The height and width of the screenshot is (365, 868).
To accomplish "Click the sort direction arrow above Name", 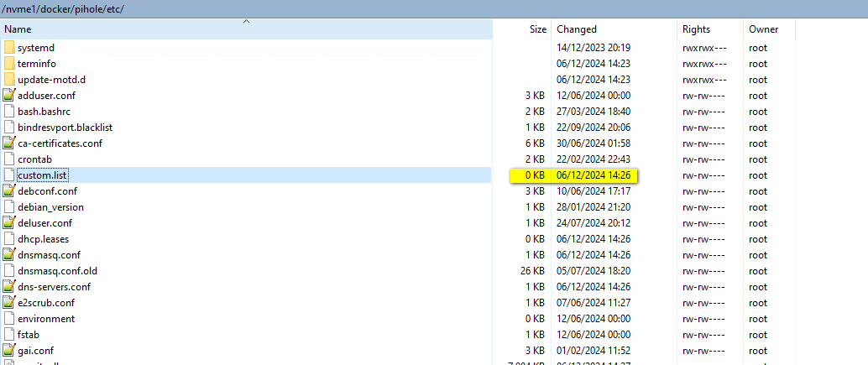I will (x=246, y=22).
